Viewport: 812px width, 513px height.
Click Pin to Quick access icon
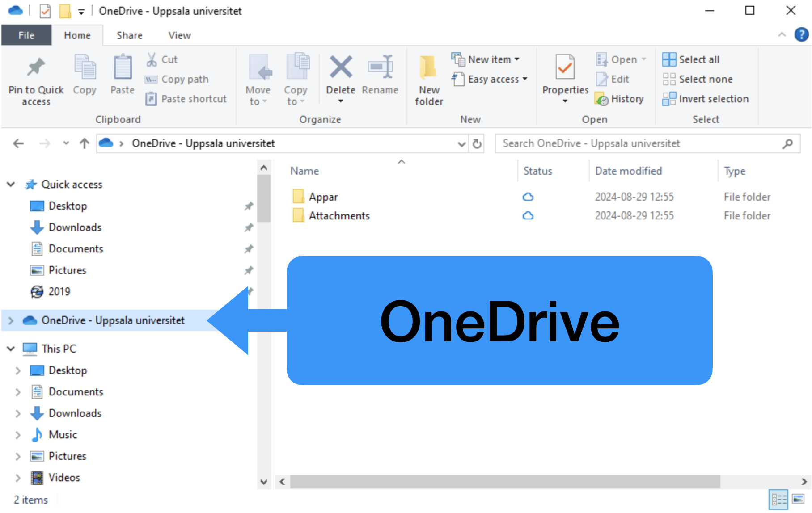click(36, 68)
